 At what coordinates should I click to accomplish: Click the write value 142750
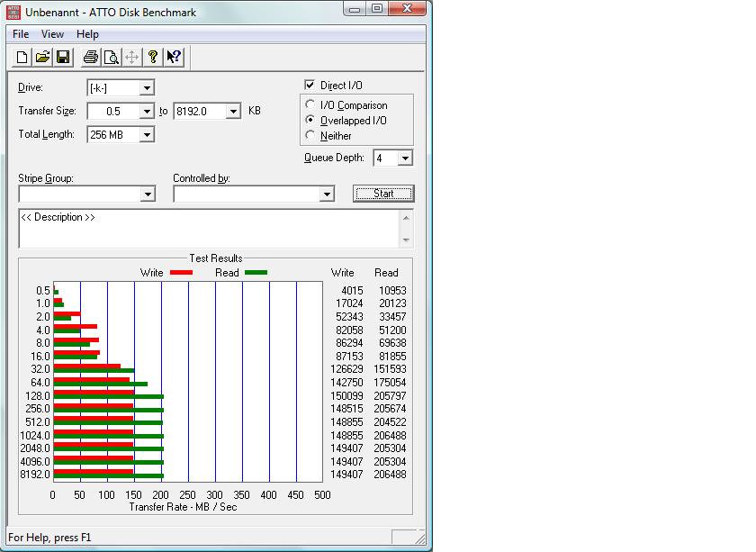tap(346, 383)
